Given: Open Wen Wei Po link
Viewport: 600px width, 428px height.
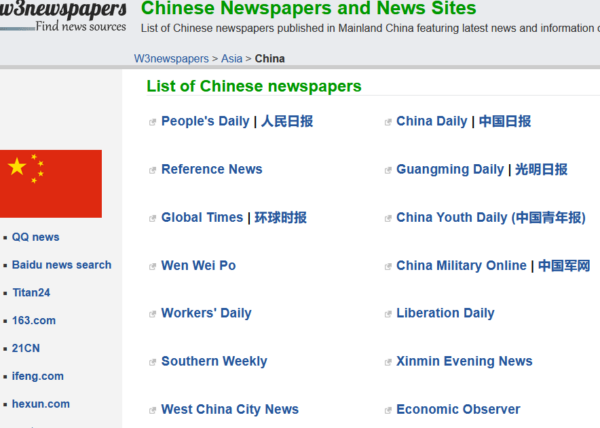Looking at the screenshot, I should 198,265.
